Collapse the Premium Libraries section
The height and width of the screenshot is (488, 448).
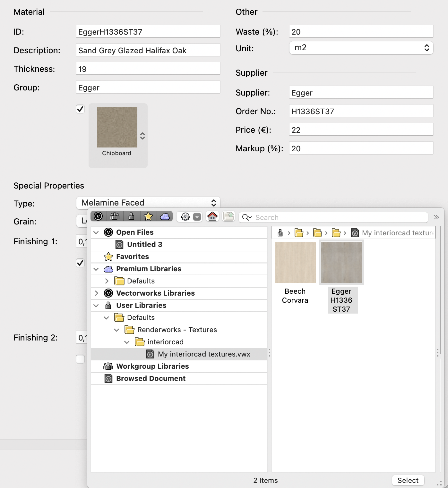click(96, 269)
